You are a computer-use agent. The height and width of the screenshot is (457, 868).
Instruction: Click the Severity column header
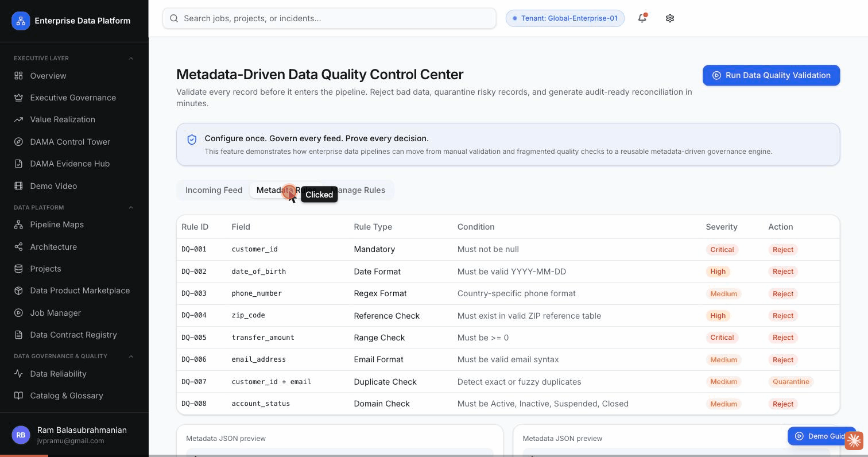click(722, 227)
